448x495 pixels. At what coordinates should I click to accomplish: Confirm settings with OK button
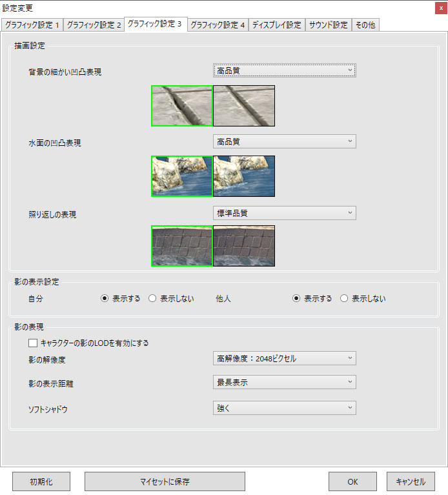point(352,481)
